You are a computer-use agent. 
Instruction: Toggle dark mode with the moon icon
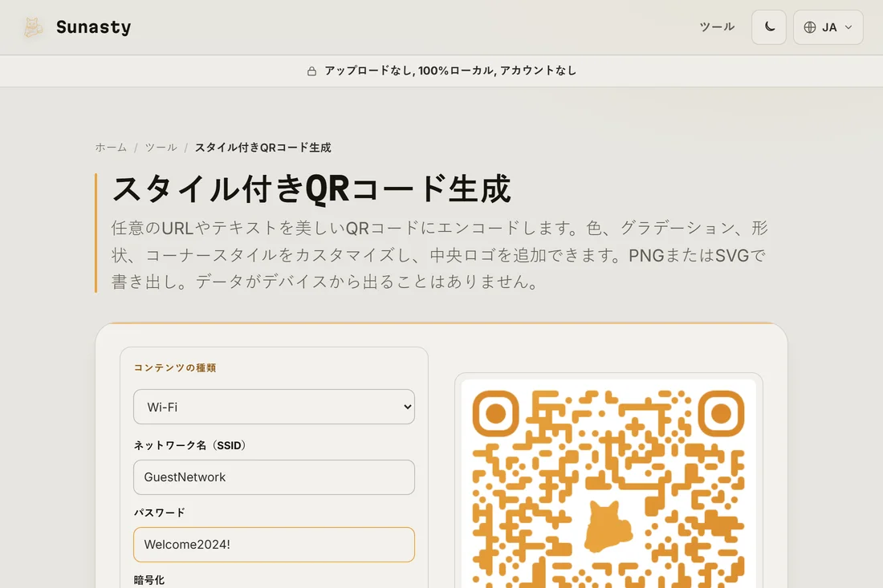click(x=769, y=27)
